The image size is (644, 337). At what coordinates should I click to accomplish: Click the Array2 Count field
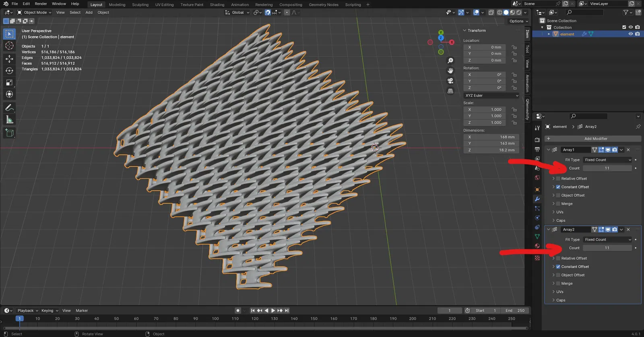[607, 248]
